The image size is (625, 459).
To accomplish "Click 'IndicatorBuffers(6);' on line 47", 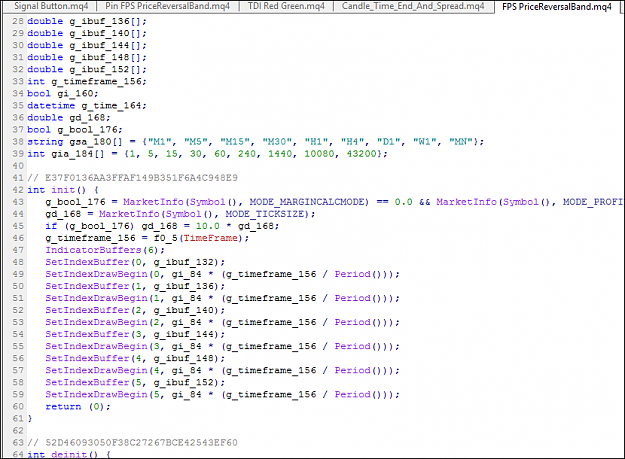I will pos(105,250).
